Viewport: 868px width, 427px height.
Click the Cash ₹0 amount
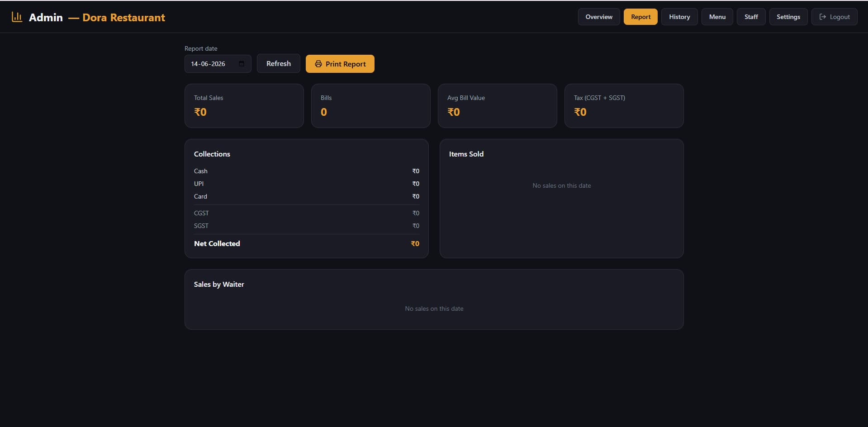[416, 171]
